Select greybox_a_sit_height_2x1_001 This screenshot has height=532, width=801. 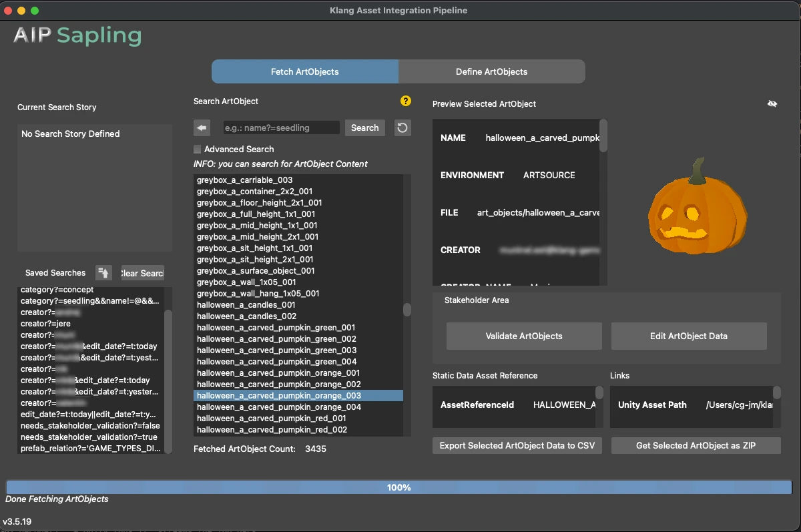click(298, 260)
